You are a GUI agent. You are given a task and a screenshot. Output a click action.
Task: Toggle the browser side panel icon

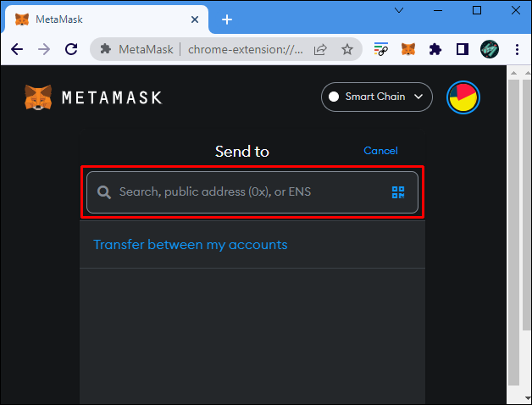tap(463, 49)
